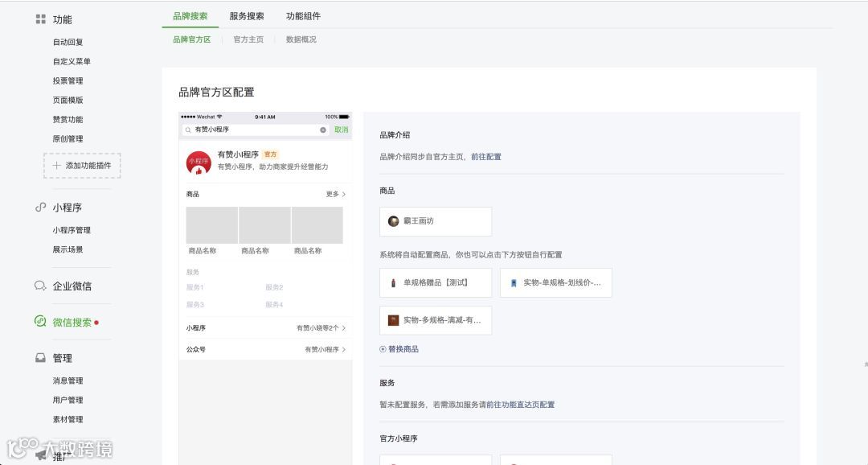868x465 pixels.
Task: Open the 品牌搜索 tab
Action: (190, 16)
